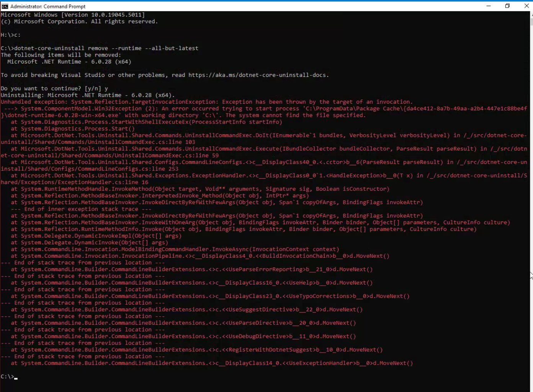Image resolution: width=533 pixels, height=392 pixels.
Task: Click the 'dotnet-core-uninstall remove --runtime --all-but-latest' command
Action: click(x=106, y=48)
